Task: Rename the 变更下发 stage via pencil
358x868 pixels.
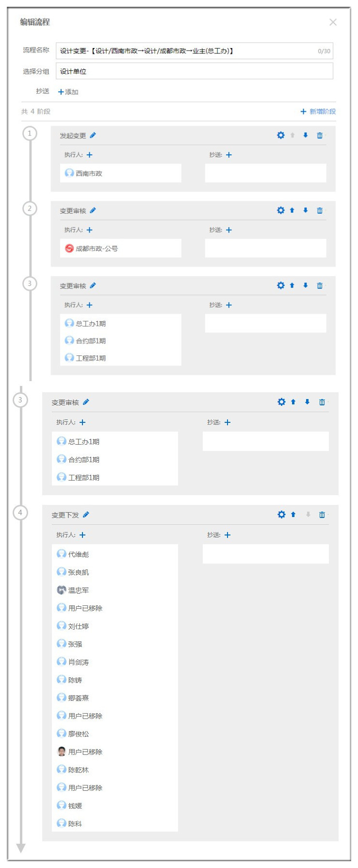Action: [86, 515]
